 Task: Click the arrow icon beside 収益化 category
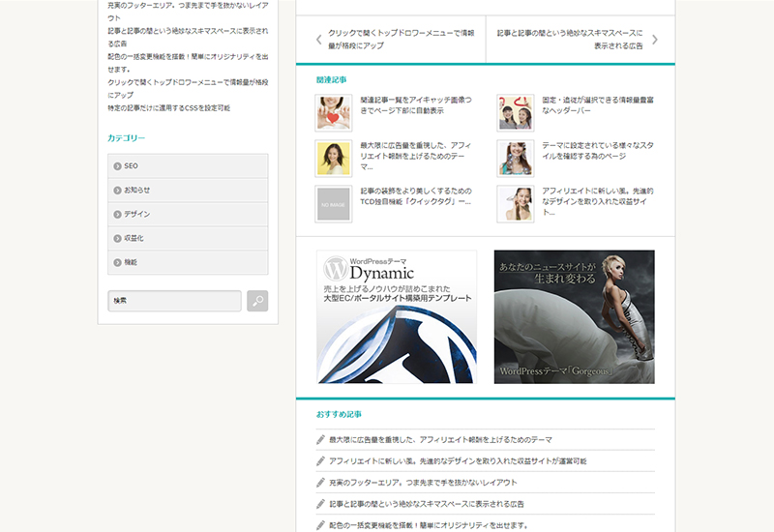point(117,238)
